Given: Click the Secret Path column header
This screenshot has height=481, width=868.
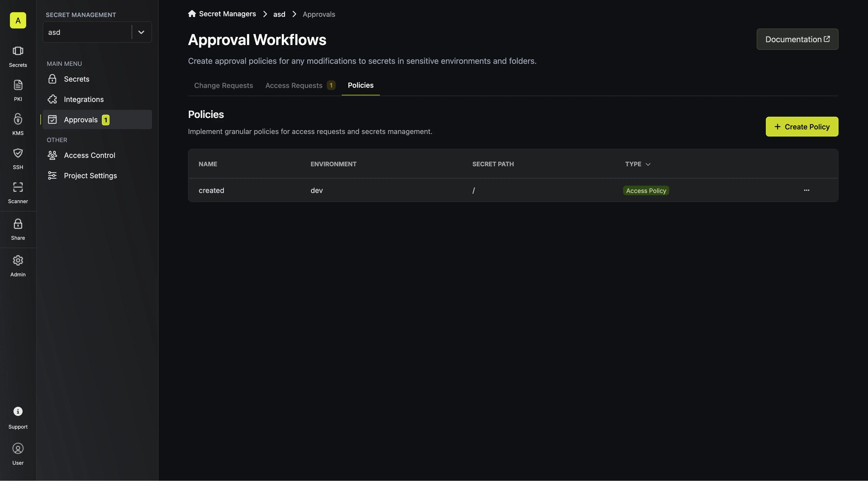Looking at the screenshot, I should click(493, 164).
